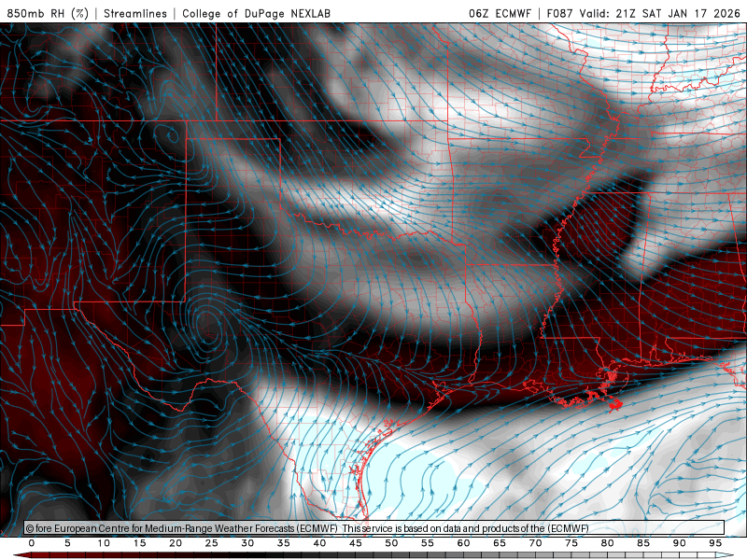The image size is (747, 560).
Task: Click the colorbar label "95"
Action: [x=715, y=543]
